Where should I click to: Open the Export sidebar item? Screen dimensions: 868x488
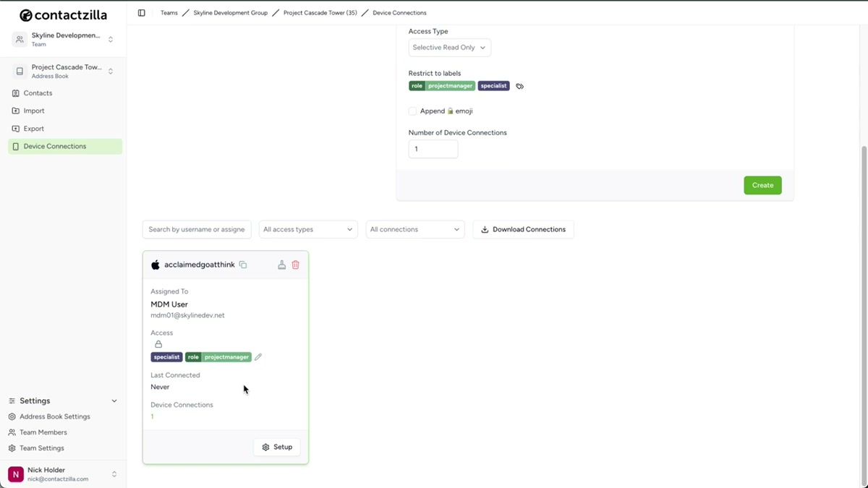[65, 129]
